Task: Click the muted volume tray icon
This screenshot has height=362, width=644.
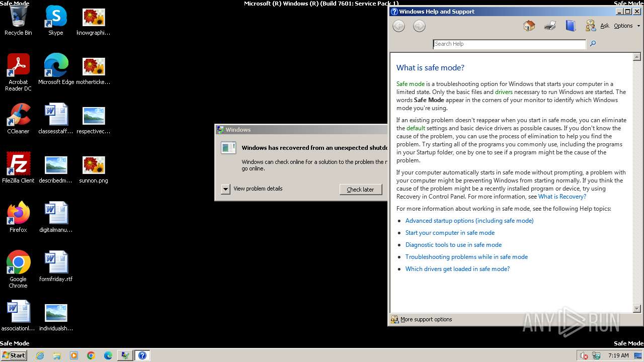Action: tap(584, 355)
